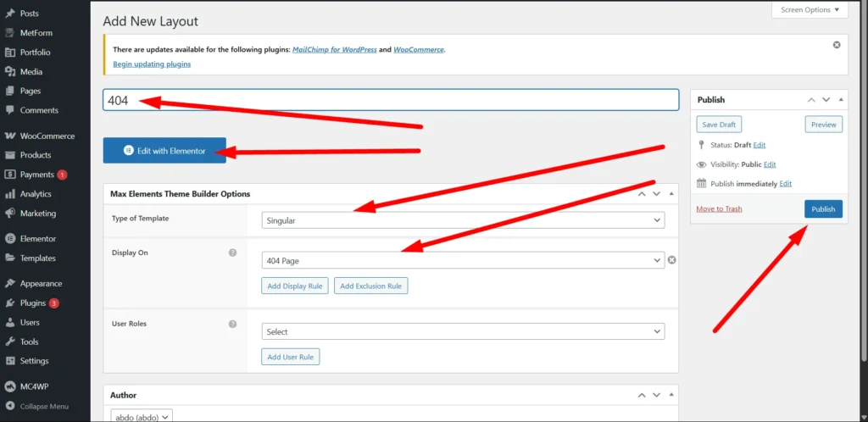
Task: Click the Analytics bar chart icon
Action: [10, 194]
